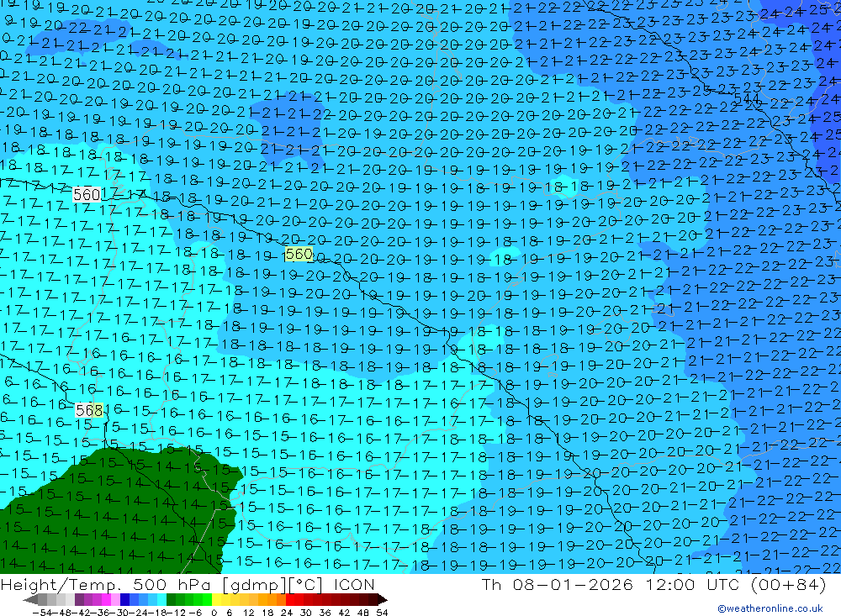Click the white-boxed 560 label near left edge
Viewport: 841px width, 616px height.
[87, 194]
